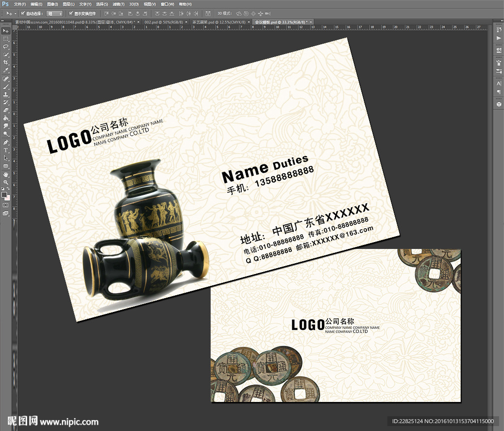Select the Zoom tool
The width and height of the screenshot is (504, 431).
tap(6, 182)
